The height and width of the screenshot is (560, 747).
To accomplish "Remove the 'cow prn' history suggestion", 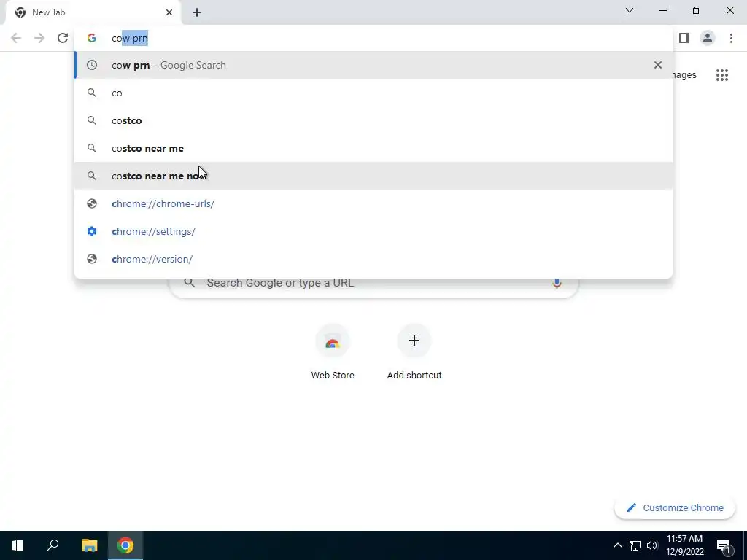I will click(x=658, y=65).
